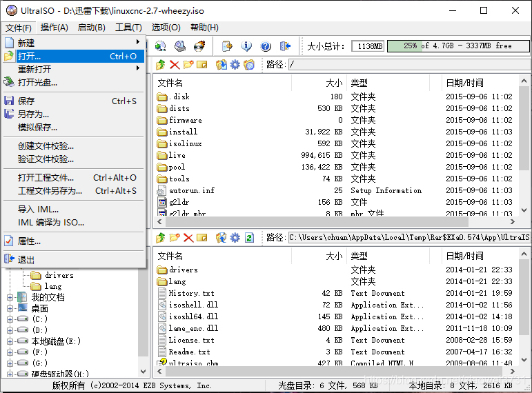532x393 pixels.
Task: Sort ISO pane by 日期/时间 column
Action: (480, 83)
